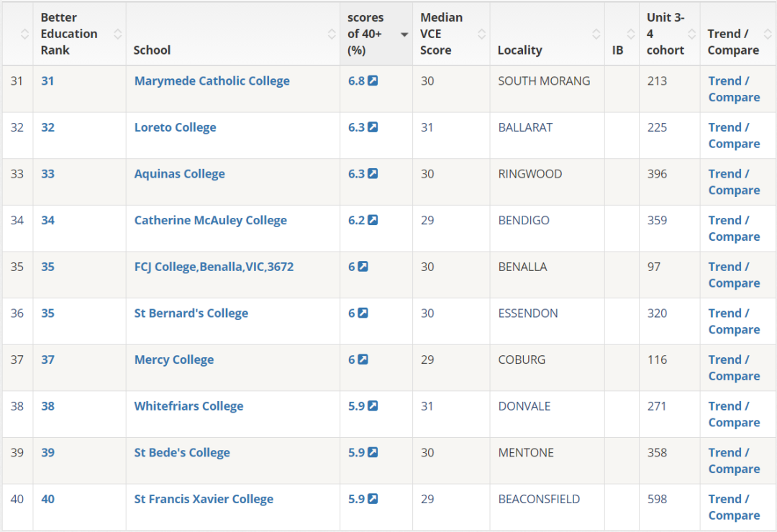Sort table by Better Education Rank column
777x532 pixels.
pos(117,35)
